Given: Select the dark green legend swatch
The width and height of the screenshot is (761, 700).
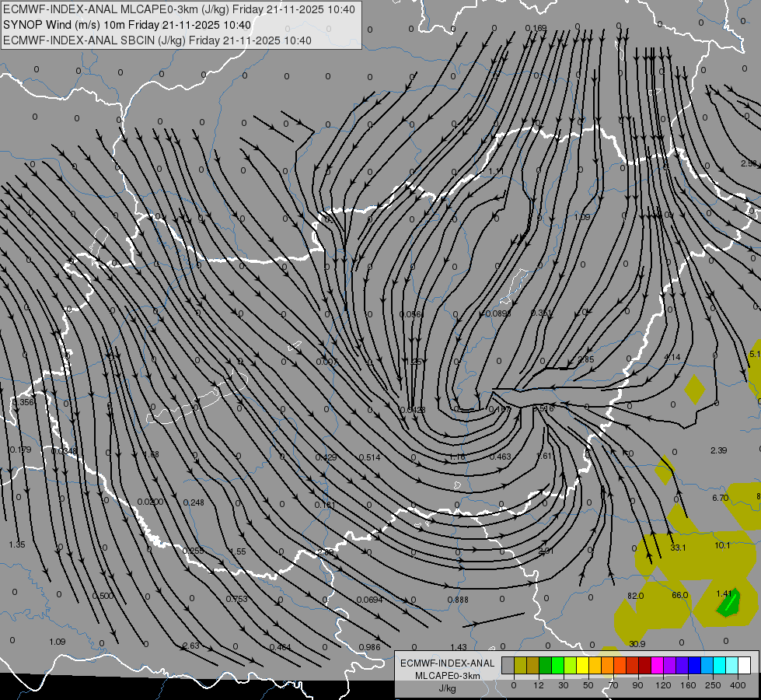Looking at the screenshot, I should click(546, 666).
